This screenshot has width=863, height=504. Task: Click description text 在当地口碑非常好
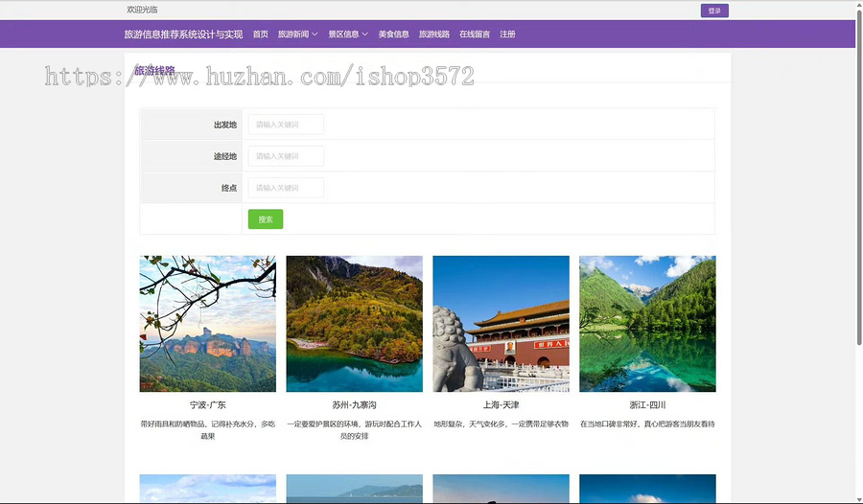click(x=647, y=424)
